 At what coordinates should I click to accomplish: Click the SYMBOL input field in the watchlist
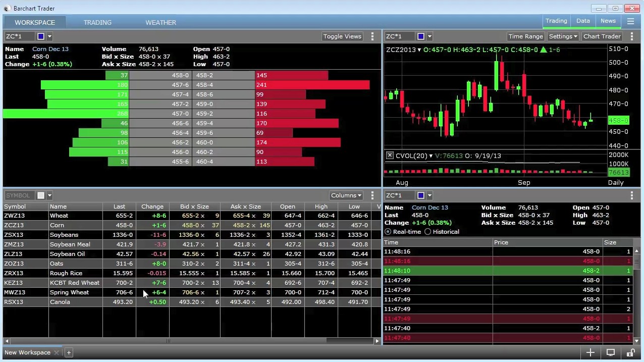tap(20, 195)
